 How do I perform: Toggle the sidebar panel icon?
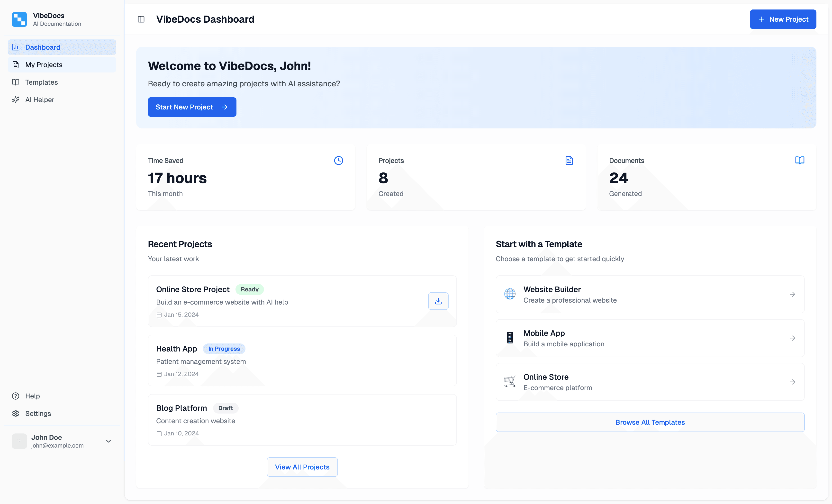click(x=141, y=19)
